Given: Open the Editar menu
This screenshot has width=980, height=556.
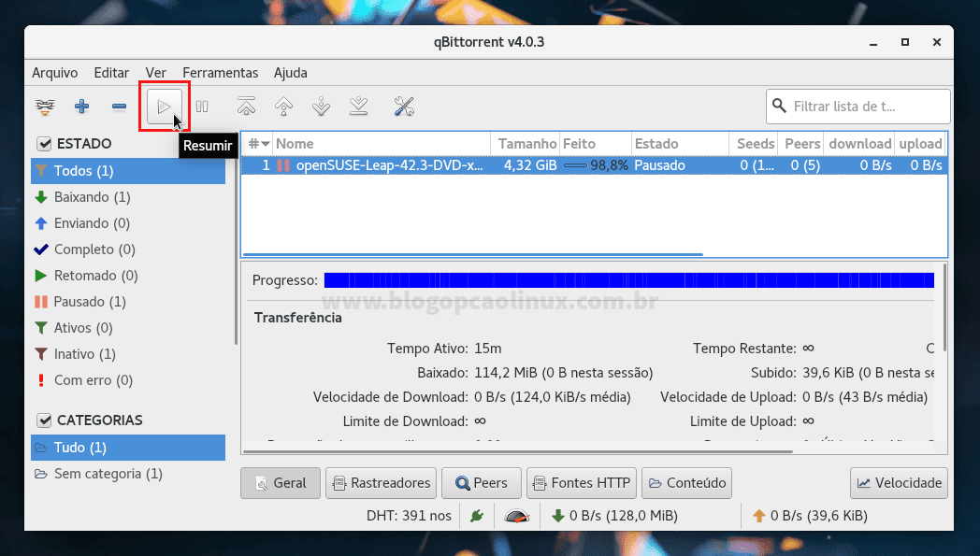Looking at the screenshot, I should pos(111,73).
